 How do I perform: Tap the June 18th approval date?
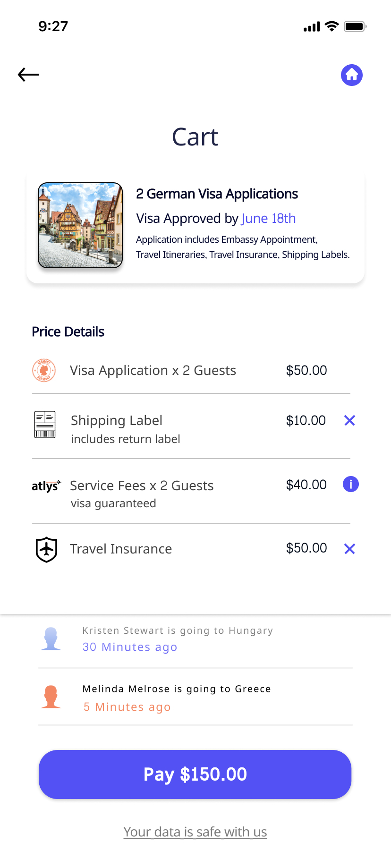point(268,218)
